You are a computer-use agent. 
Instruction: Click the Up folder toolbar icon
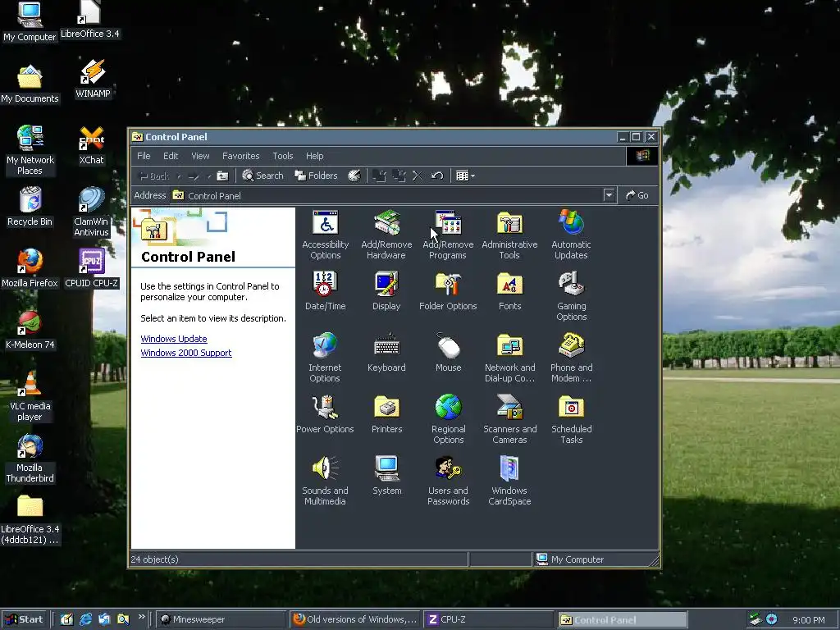[x=223, y=176]
